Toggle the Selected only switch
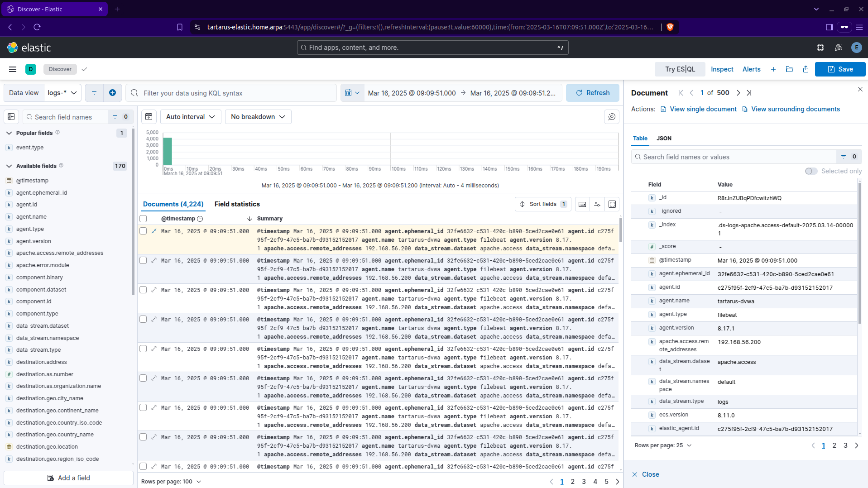 (811, 171)
